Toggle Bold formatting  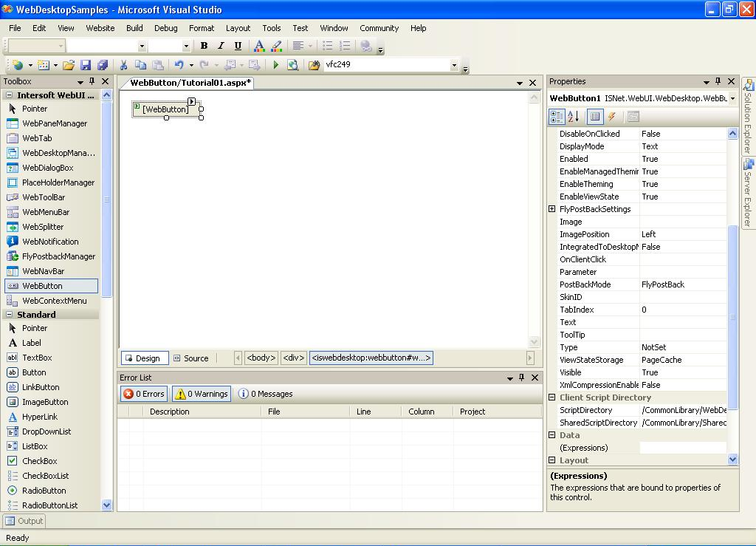click(204, 46)
